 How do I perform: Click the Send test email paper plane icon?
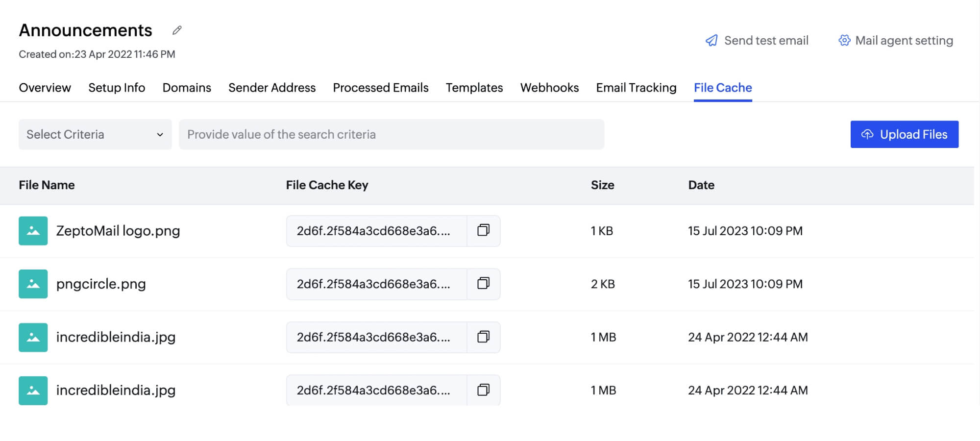(711, 40)
